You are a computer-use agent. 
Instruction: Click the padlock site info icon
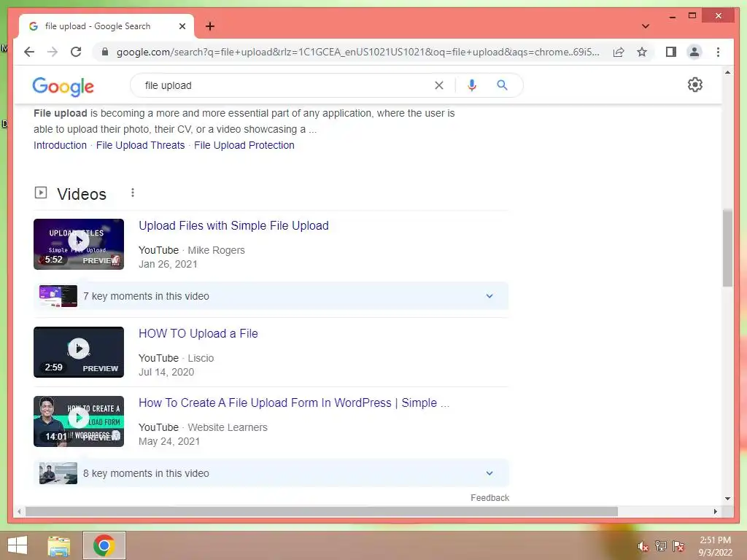pyautogui.click(x=105, y=52)
